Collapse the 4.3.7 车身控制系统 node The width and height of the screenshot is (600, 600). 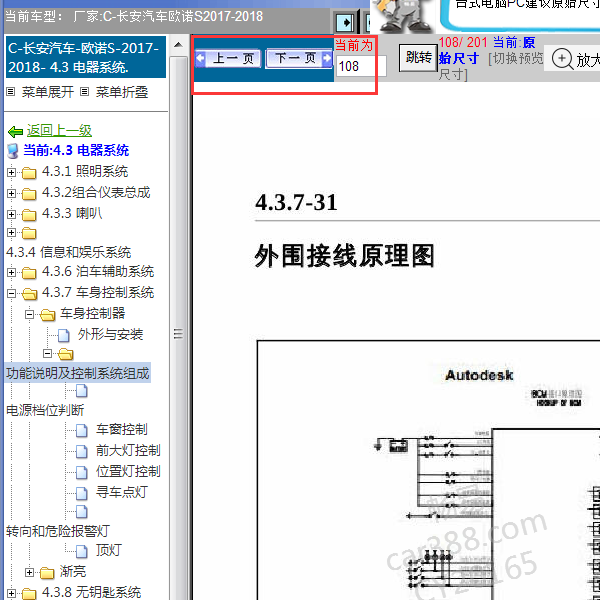click(11, 293)
